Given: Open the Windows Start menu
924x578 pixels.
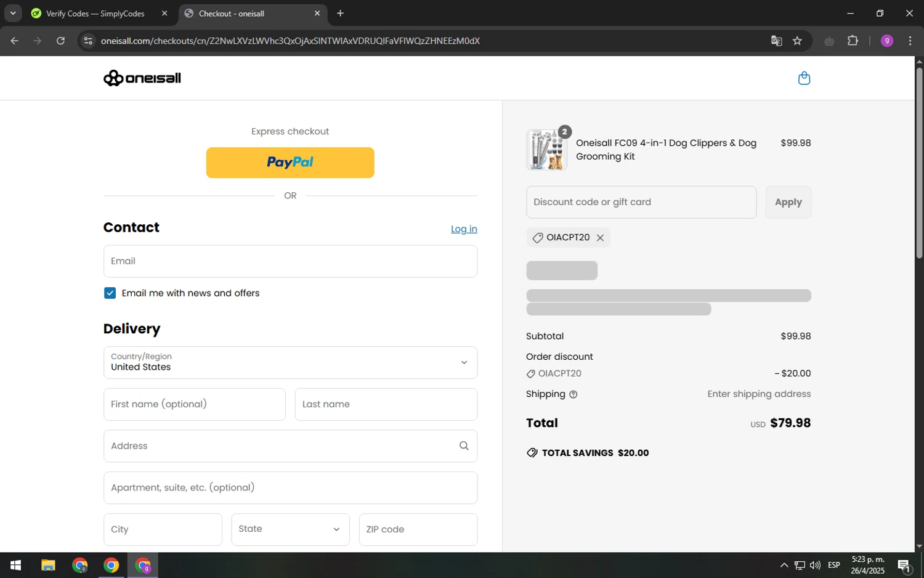Looking at the screenshot, I should pos(16,565).
